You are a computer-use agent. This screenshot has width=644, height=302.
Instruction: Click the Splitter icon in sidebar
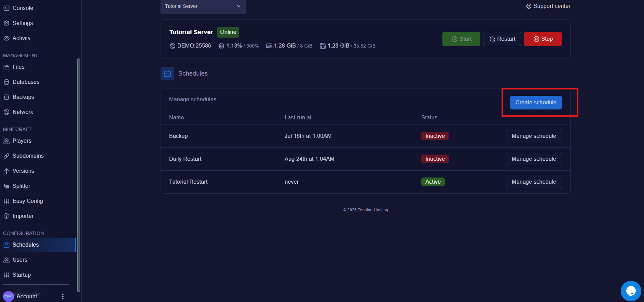click(x=6, y=186)
